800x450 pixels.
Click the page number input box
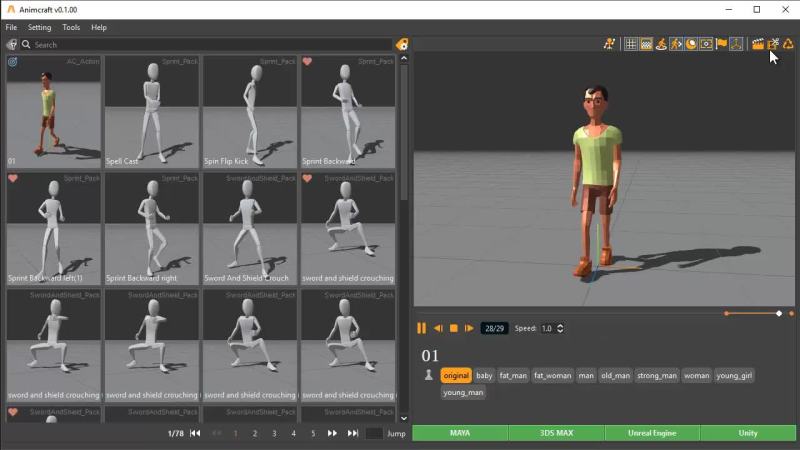coord(374,433)
